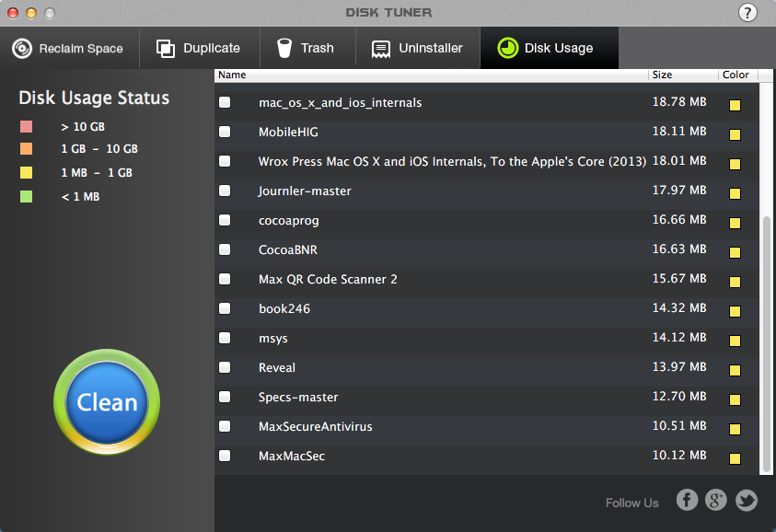Select the MaxSecureAntivirus entry name

coord(315,426)
